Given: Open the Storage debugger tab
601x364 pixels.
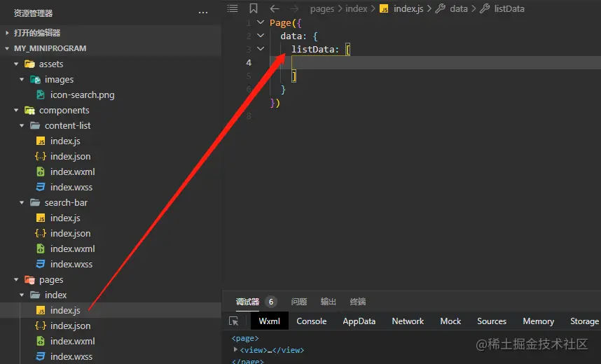Looking at the screenshot, I should [584, 321].
